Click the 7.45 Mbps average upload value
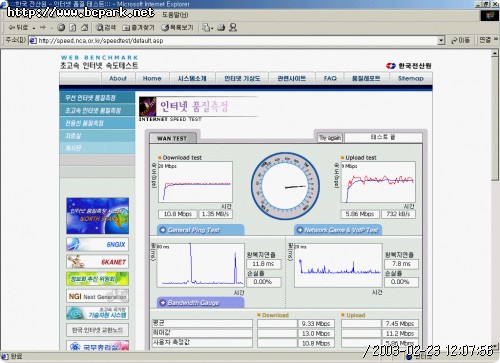Viewport: 500px width, 363px height. pos(400,324)
